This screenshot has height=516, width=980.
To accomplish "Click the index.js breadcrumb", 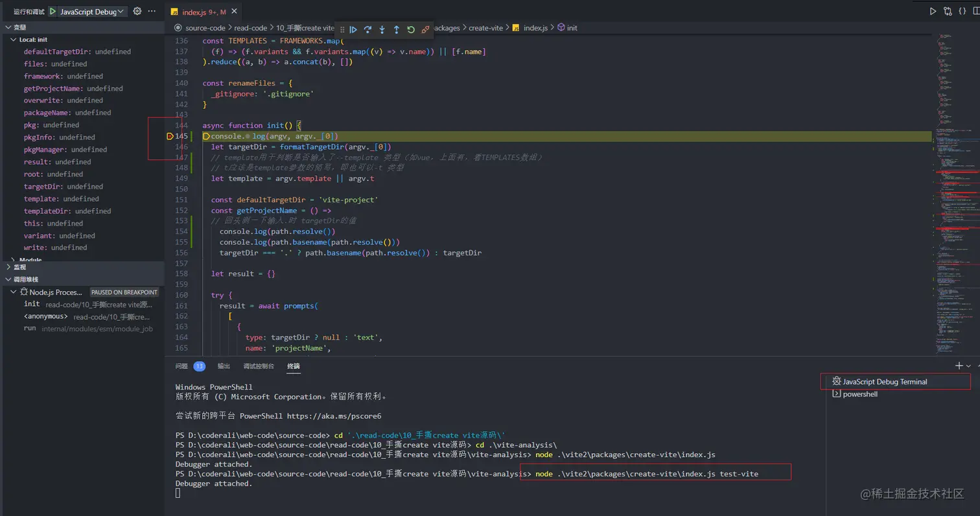I will point(535,28).
